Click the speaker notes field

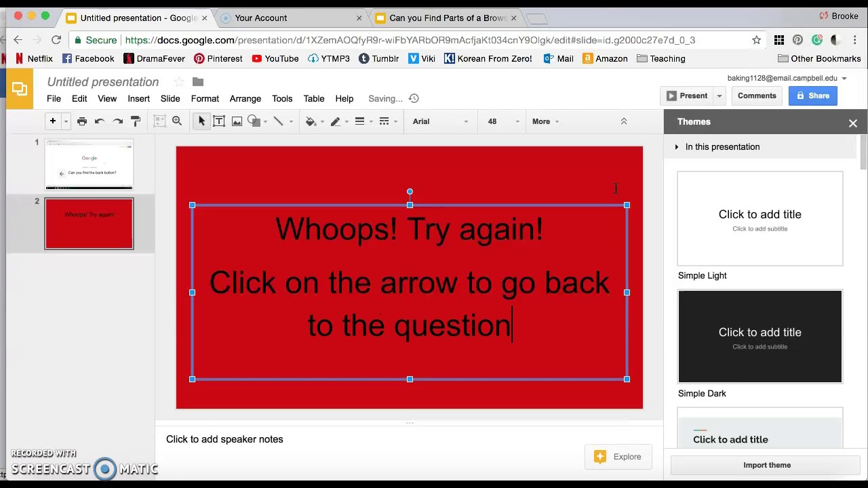pyautogui.click(x=410, y=439)
